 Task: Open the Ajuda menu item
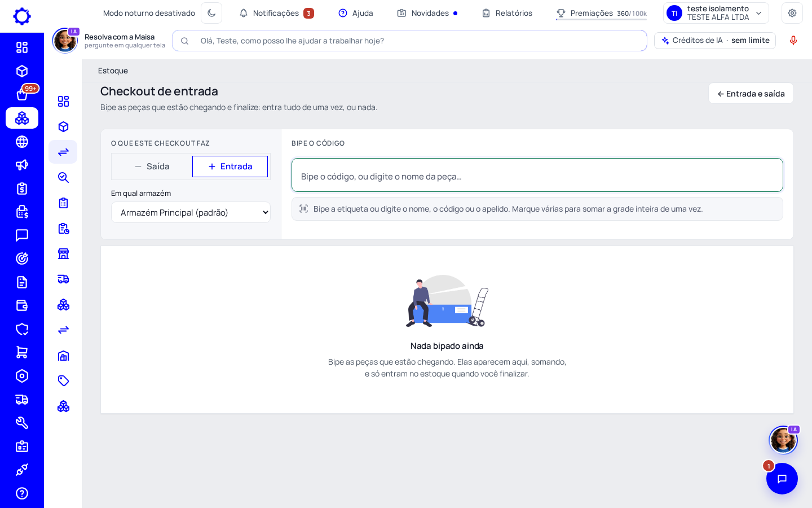coord(356,13)
